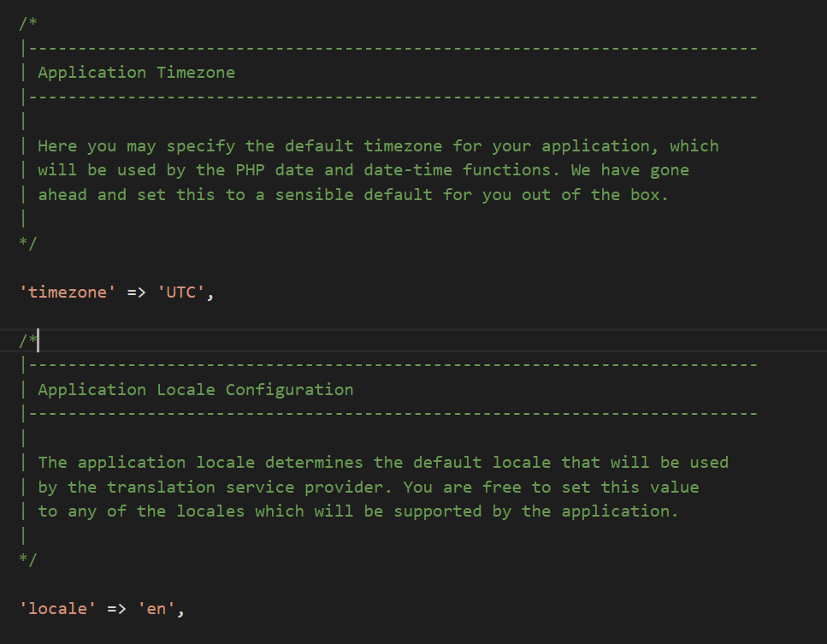Click the "Application Timezone" comment heading
The width and height of the screenshot is (827, 644).
coord(136,73)
